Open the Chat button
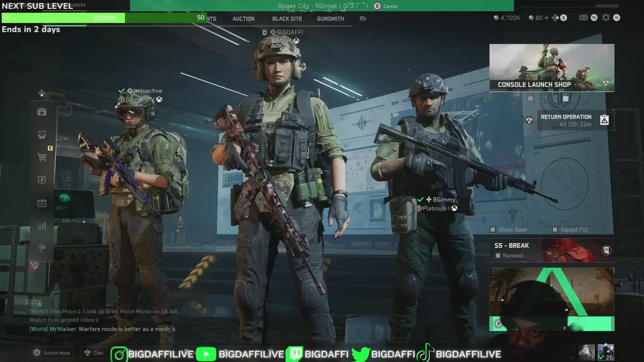The height and width of the screenshot is (362, 644). coord(94,353)
